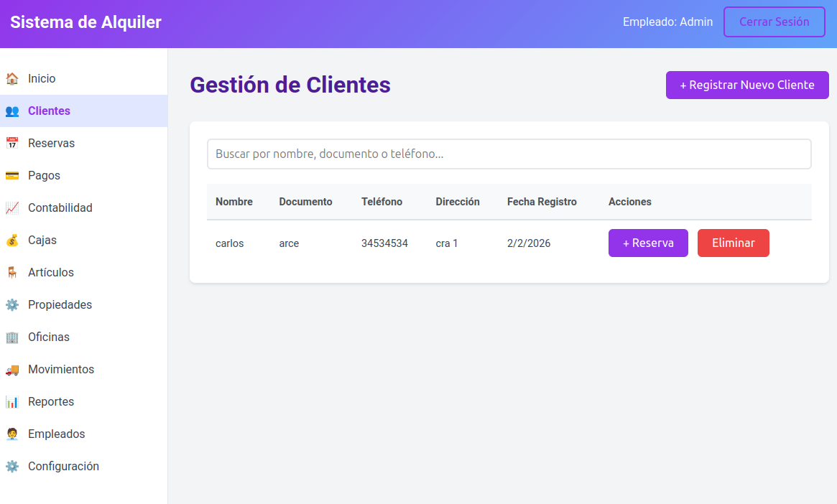
Task: Click the gear icon beside Configuración
Action: [12, 467]
